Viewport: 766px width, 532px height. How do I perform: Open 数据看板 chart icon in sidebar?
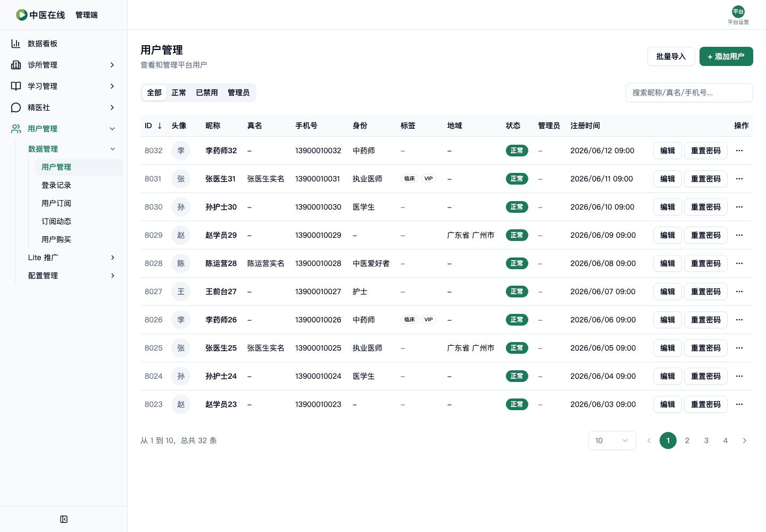(x=16, y=44)
